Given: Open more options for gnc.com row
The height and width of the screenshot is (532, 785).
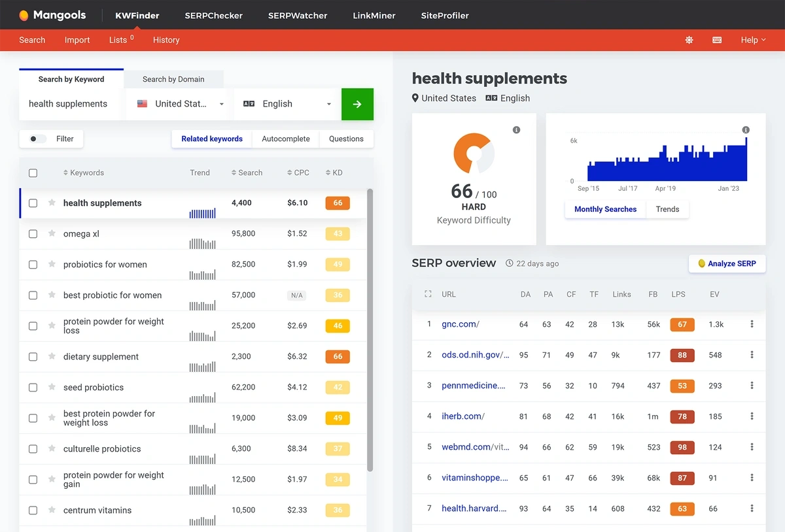Looking at the screenshot, I should click(x=752, y=324).
